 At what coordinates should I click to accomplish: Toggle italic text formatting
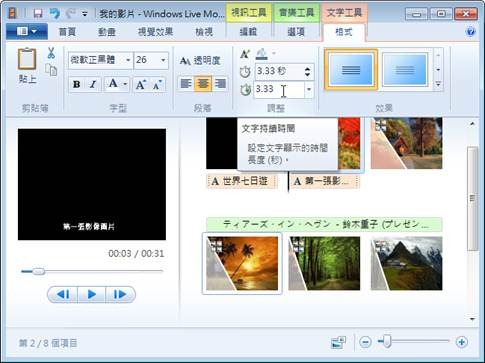(x=93, y=84)
